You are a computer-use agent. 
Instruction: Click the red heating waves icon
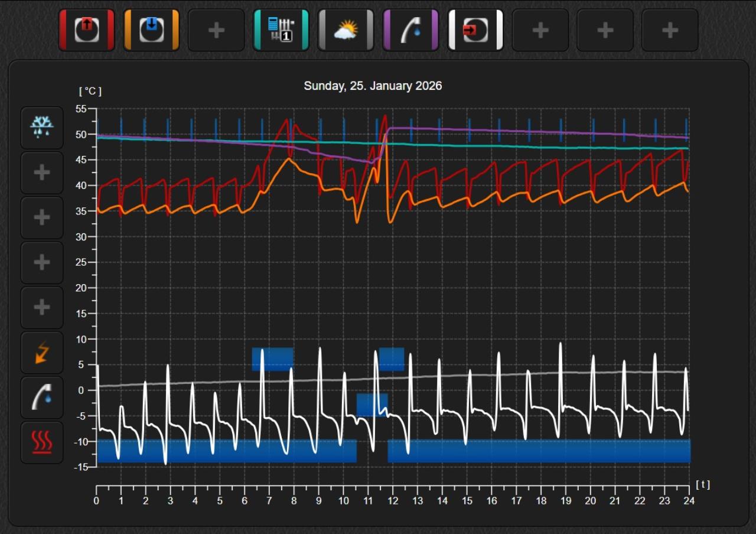[42, 442]
